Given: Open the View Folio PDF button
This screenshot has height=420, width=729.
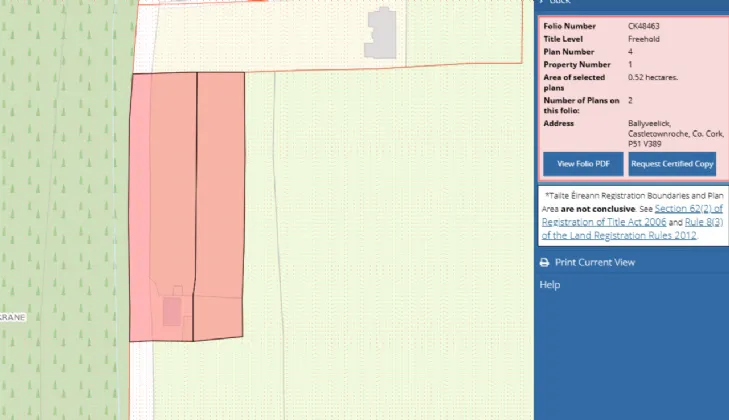Looking at the screenshot, I should [583, 163].
